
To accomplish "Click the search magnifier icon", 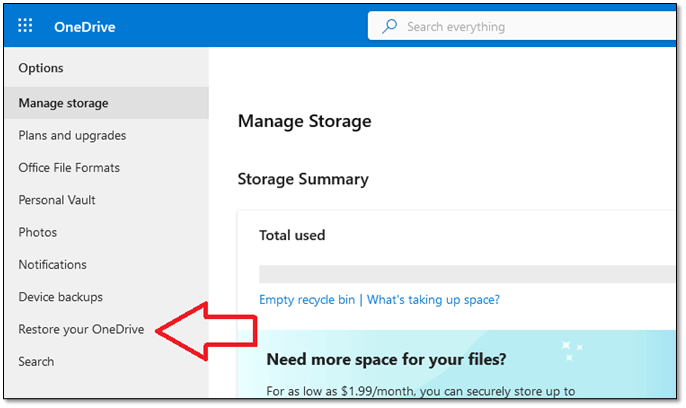I will click(390, 27).
